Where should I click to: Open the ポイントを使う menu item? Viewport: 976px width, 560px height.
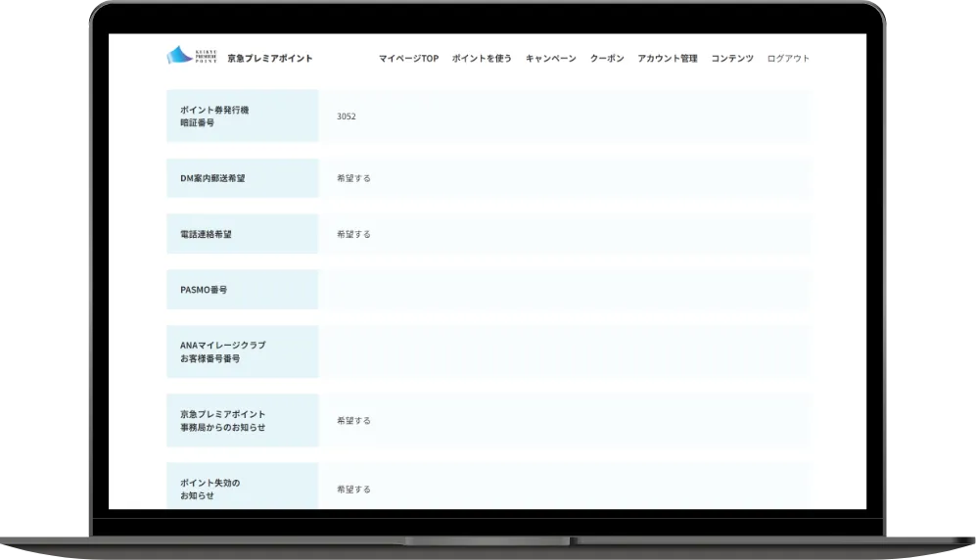click(x=482, y=58)
